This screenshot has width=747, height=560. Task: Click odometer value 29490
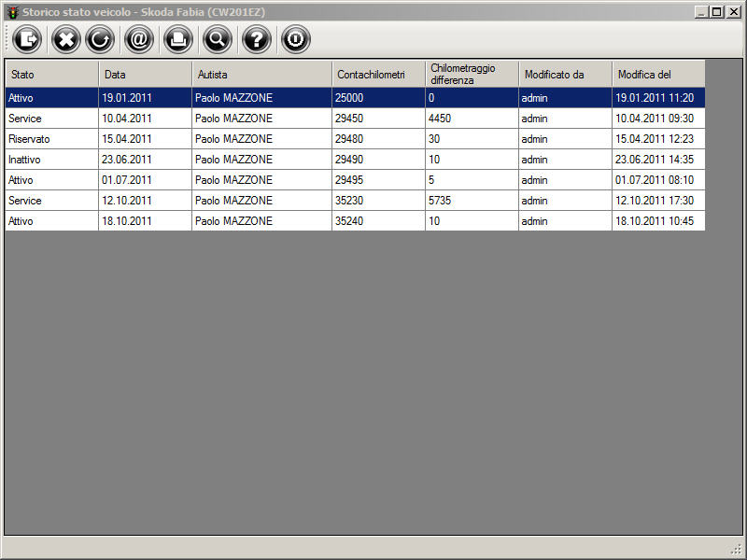click(379, 159)
